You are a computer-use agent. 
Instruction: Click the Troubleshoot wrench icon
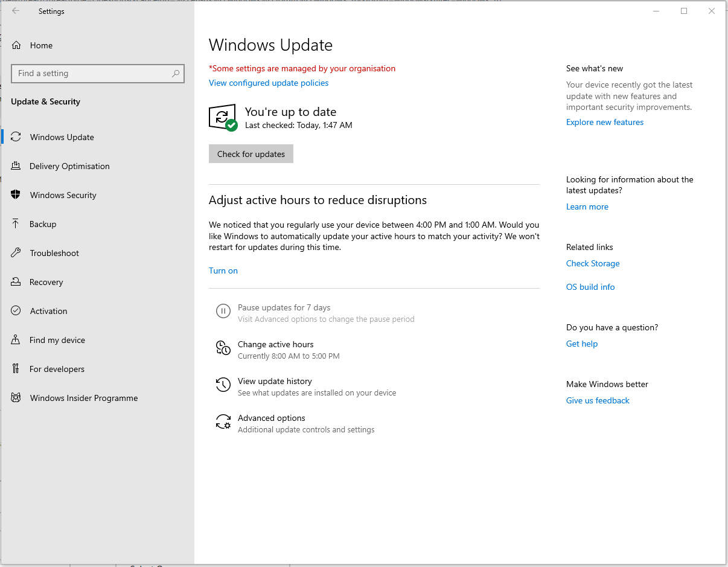pos(16,253)
